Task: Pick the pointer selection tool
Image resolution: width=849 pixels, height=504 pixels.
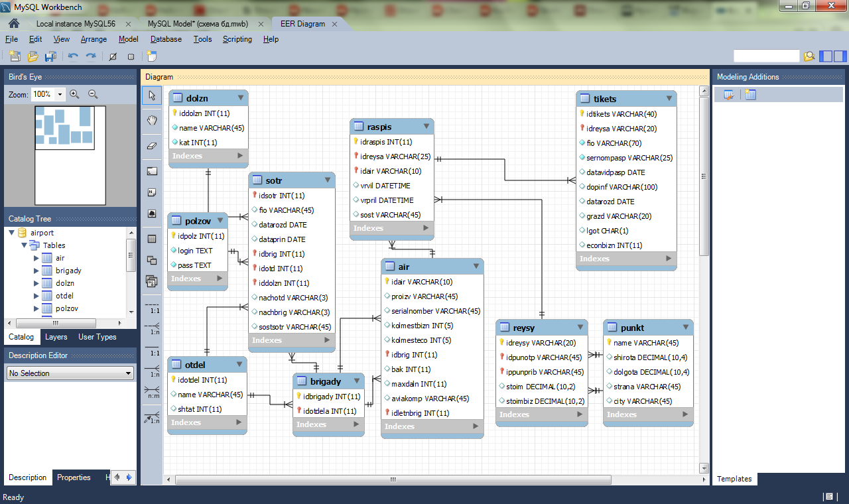Action: pyautogui.click(x=152, y=95)
